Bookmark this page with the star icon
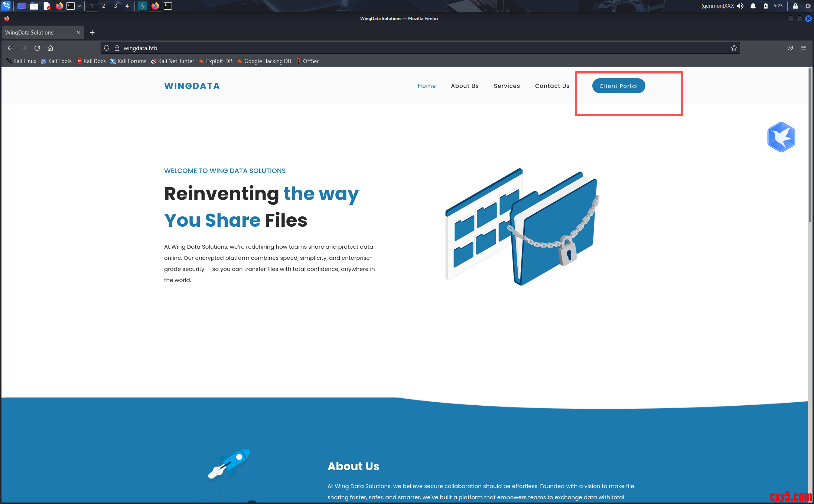The image size is (814, 504). click(734, 48)
